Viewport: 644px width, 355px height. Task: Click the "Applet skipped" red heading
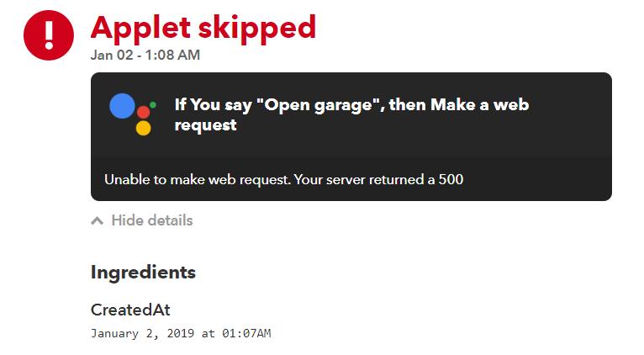(203, 29)
